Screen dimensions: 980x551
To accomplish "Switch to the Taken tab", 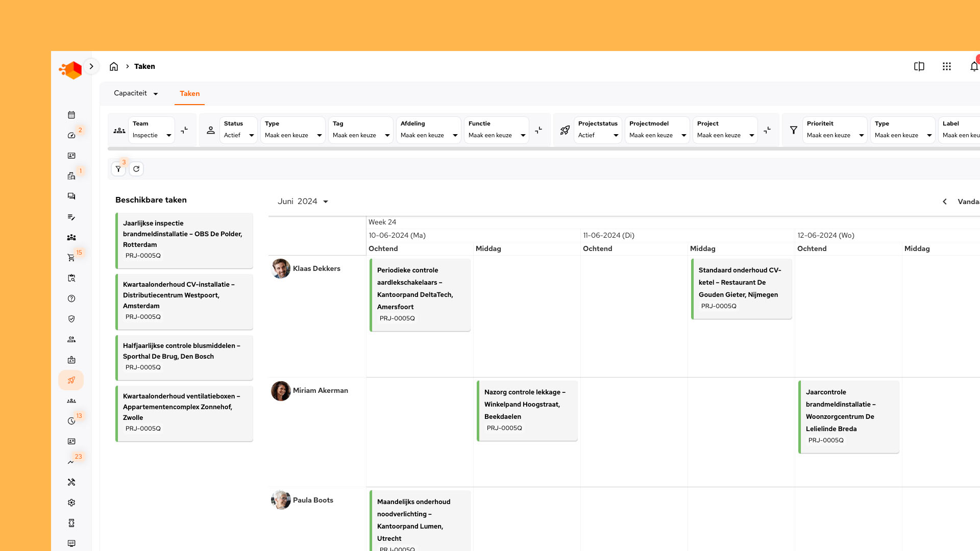I will 189,93.
